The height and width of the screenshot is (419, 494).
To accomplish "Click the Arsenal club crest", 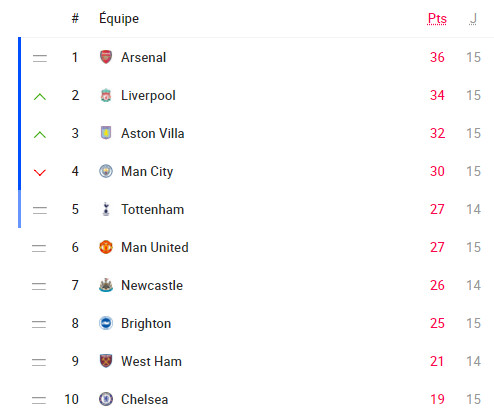I will point(106,57).
